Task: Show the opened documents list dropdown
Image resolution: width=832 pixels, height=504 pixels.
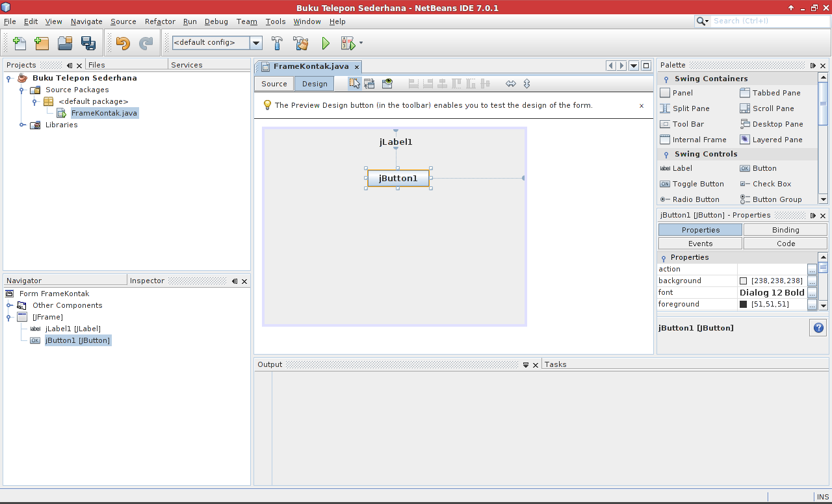Action: point(634,66)
